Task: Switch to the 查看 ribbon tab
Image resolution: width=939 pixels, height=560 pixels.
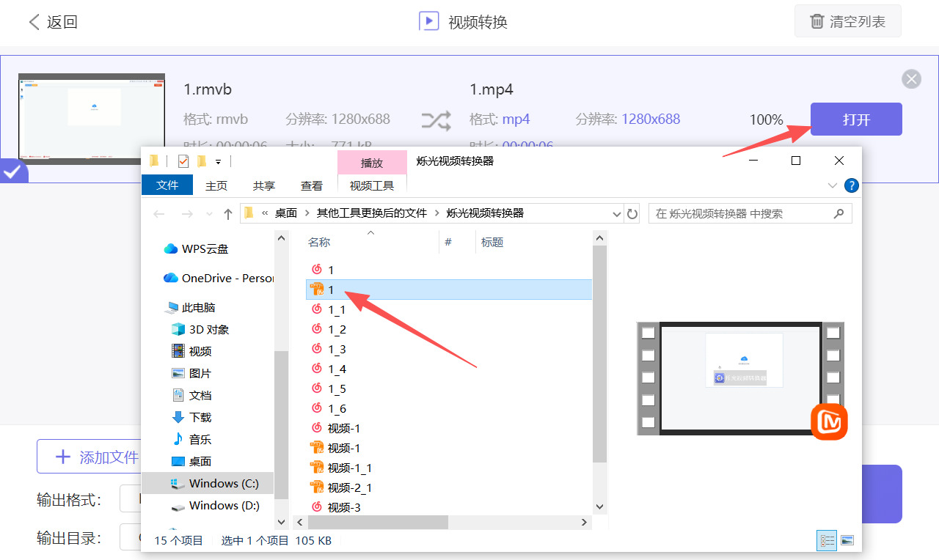Action: 312,186
